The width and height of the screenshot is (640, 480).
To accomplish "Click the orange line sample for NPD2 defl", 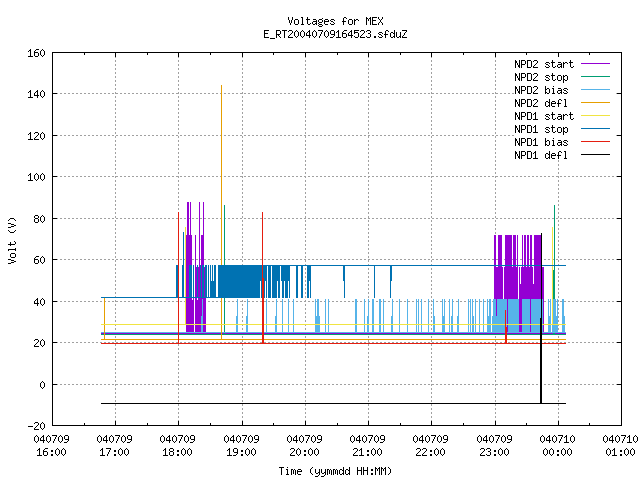I will (595, 103).
